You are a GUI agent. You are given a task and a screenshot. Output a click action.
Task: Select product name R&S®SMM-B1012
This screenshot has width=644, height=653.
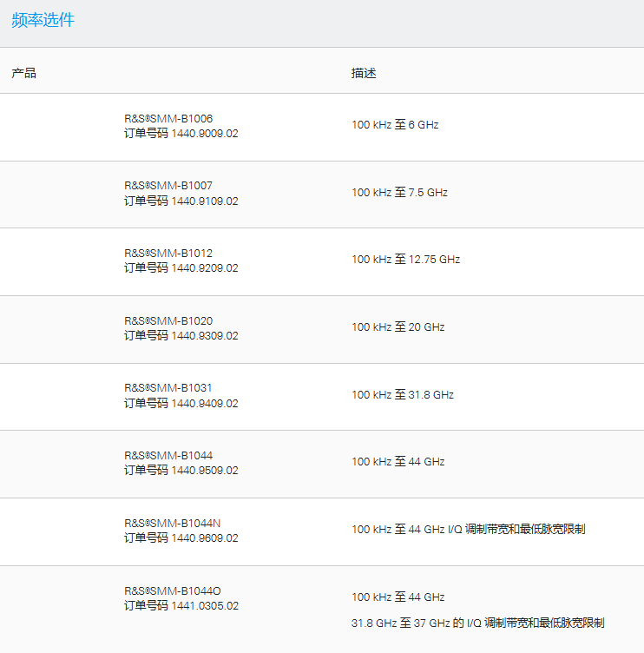168,254
